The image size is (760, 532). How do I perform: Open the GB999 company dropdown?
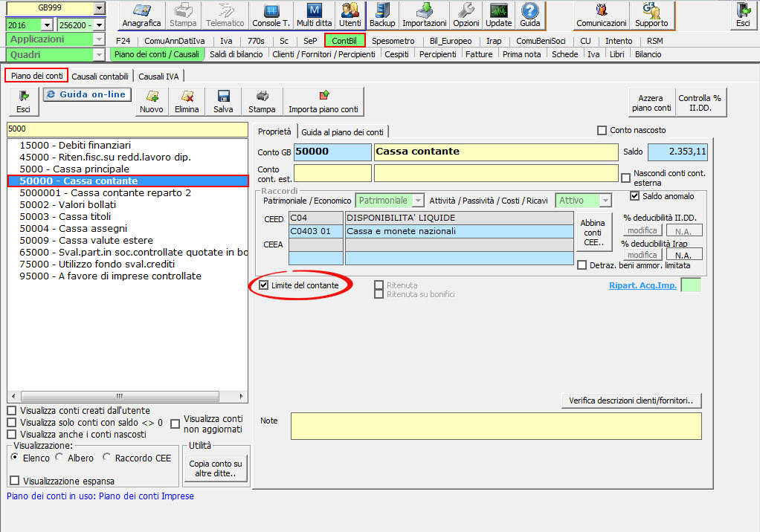pos(99,7)
